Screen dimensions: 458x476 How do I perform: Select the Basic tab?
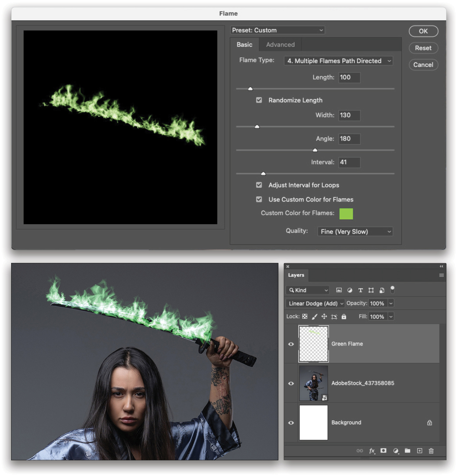(x=244, y=44)
